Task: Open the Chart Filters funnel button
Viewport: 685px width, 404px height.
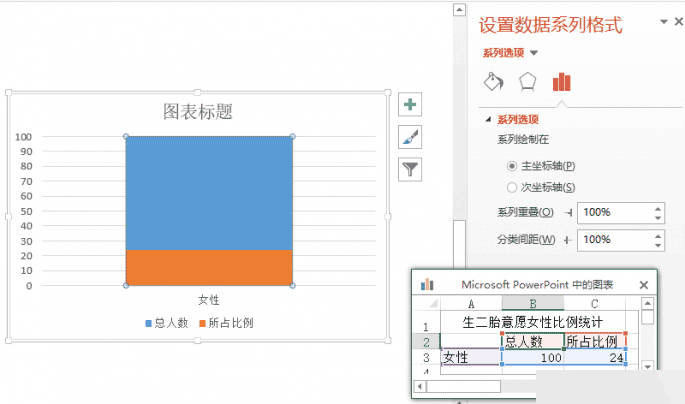Action: point(410,169)
